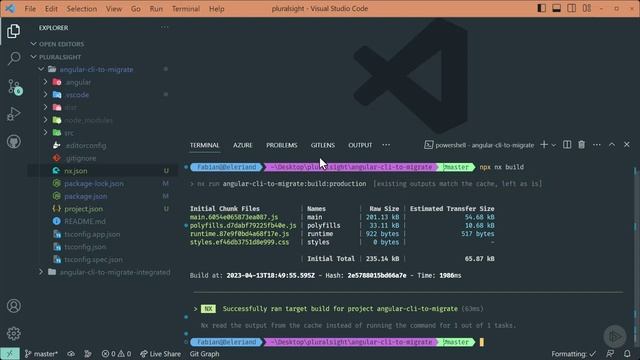Toggle secondary side bar layout icon
The height and width of the screenshot is (360, 640).
click(571, 8)
